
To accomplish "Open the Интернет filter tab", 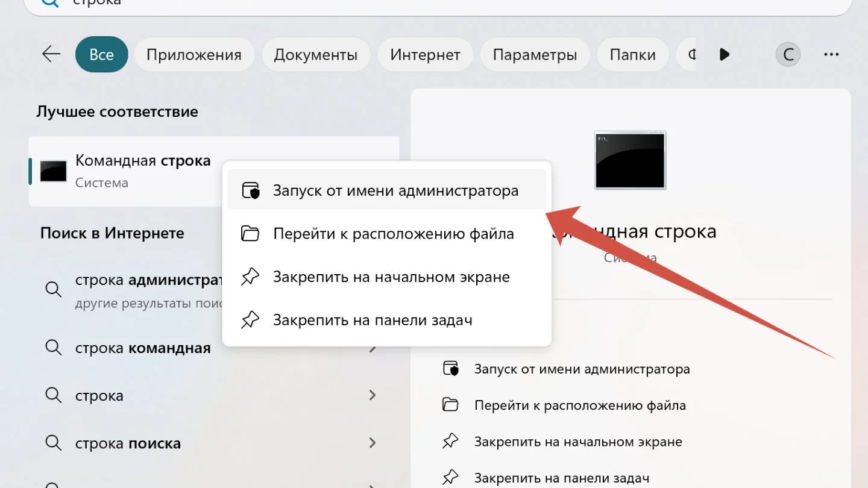I will tap(425, 55).
